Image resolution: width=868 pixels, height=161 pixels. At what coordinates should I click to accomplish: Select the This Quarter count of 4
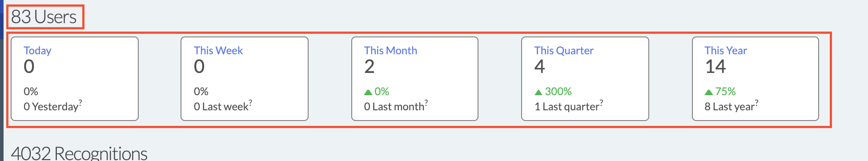pyautogui.click(x=540, y=67)
